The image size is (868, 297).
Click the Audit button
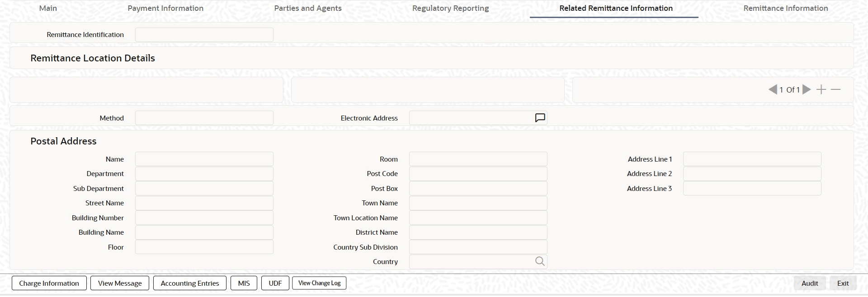coord(810,283)
